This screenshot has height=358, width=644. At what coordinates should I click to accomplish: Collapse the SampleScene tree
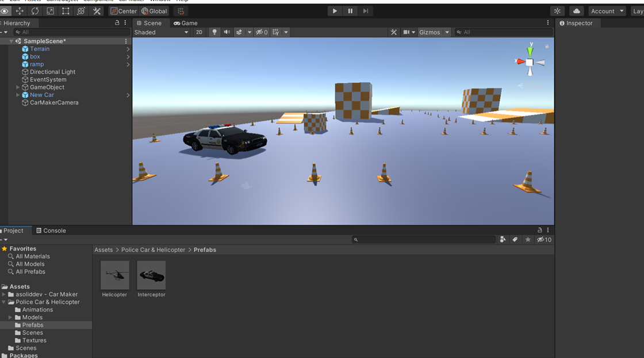(11, 41)
